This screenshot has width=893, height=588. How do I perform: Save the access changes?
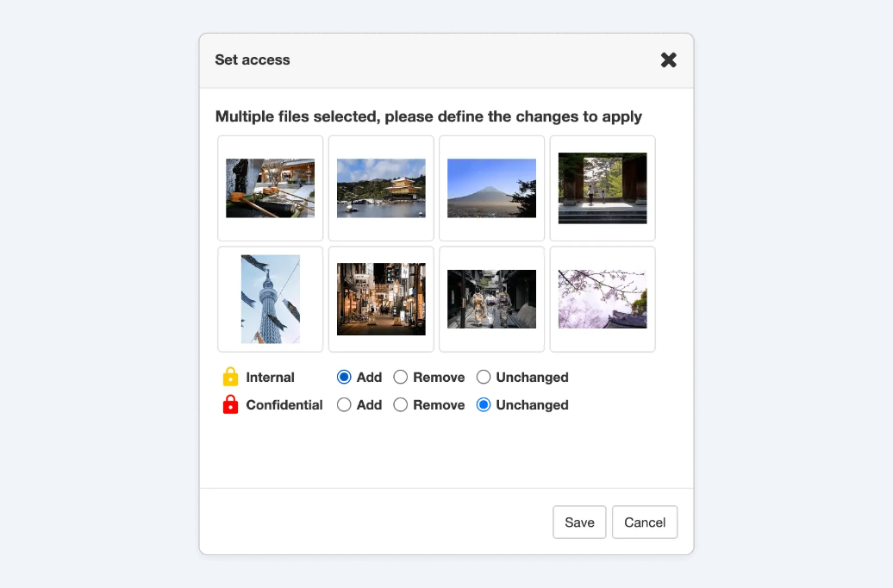579,522
